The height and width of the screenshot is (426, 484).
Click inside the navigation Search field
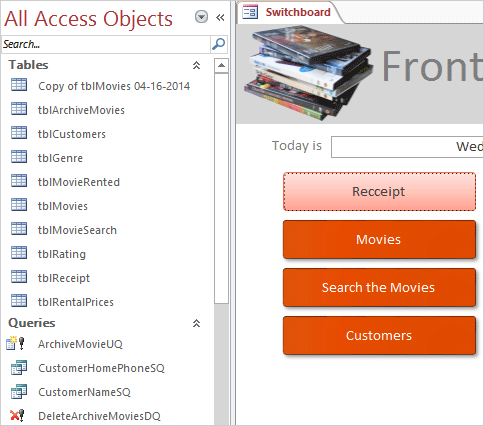coord(106,44)
